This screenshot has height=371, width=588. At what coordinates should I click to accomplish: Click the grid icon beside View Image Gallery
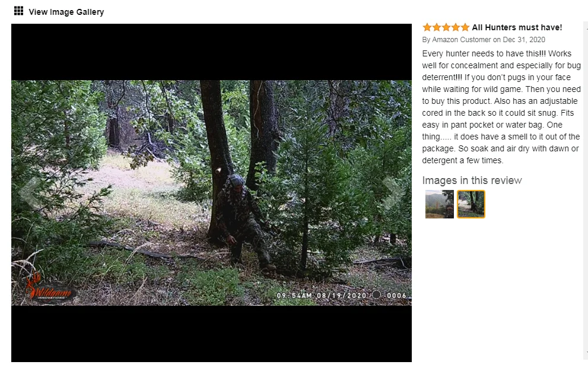pos(18,11)
